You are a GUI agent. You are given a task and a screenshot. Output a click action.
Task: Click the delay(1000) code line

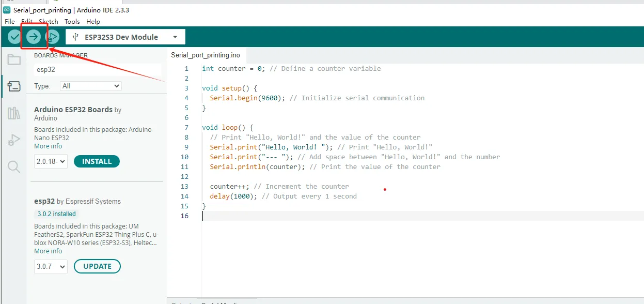pos(283,196)
